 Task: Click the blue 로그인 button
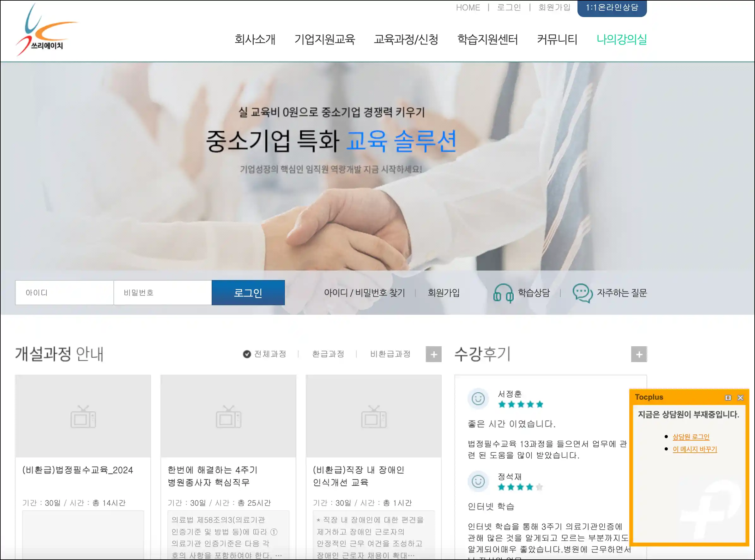click(x=248, y=293)
